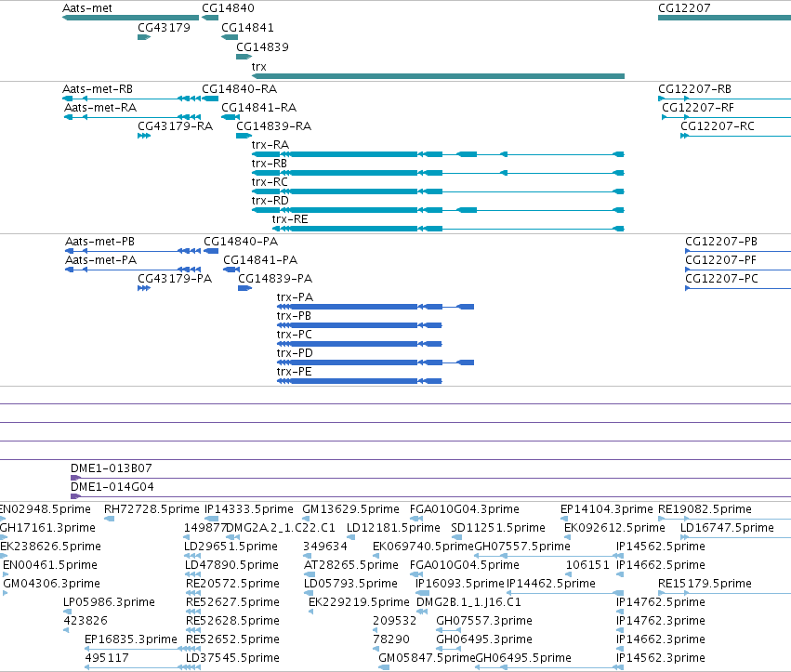Click EST RE15179.5prime
The width and height of the screenshot is (791, 672).
point(705,584)
